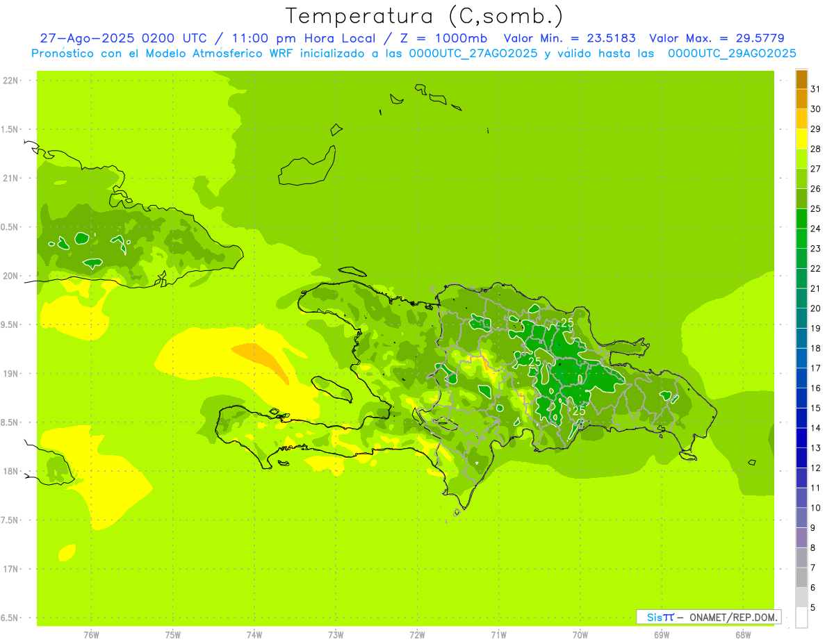834x644 pixels.
Task: Click the gray colorbar segment between 6 and 7
Action: pyautogui.click(x=801, y=577)
